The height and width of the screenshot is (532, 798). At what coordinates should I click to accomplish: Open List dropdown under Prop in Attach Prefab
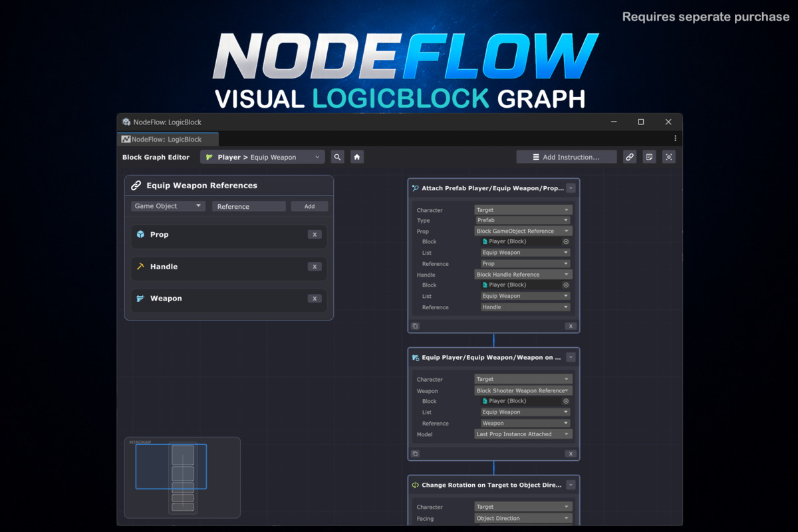[x=526, y=253]
